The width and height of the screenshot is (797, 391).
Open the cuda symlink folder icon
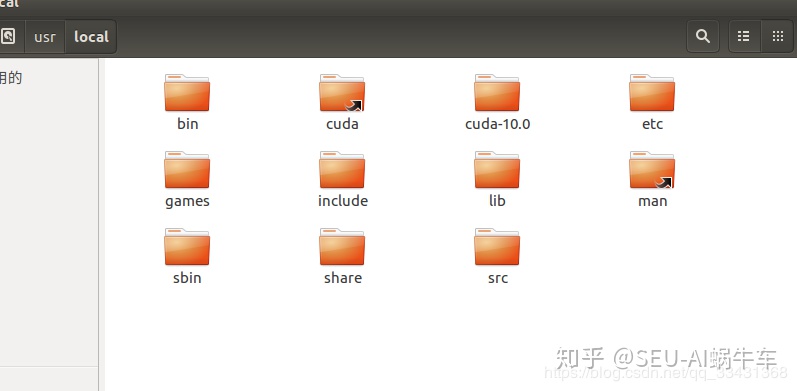pos(342,93)
